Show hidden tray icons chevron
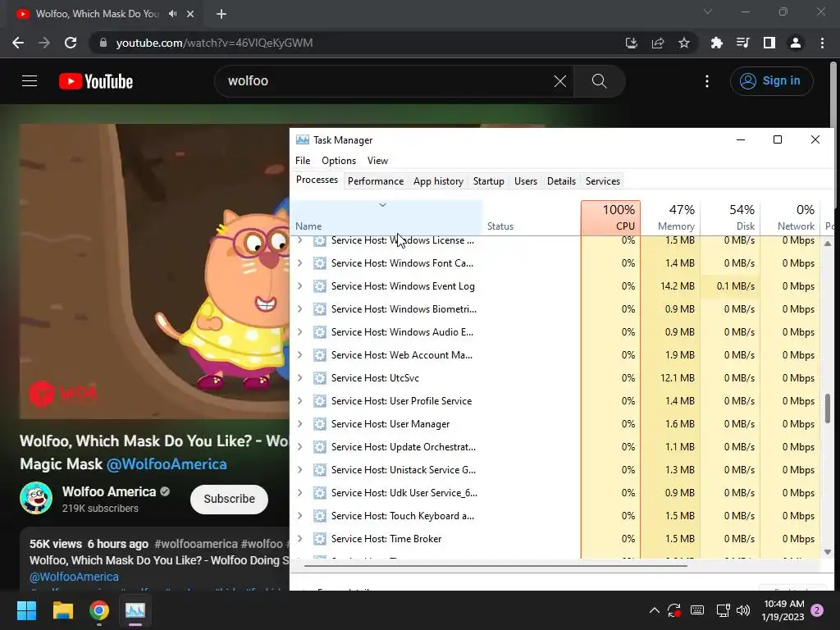 pyautogui.click(x=654, y=610)
